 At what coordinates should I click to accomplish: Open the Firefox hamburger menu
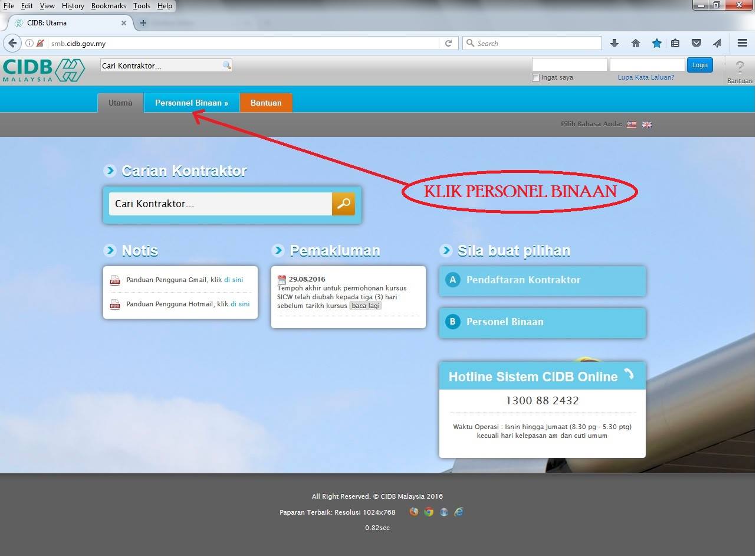click(x=742, y=43)
